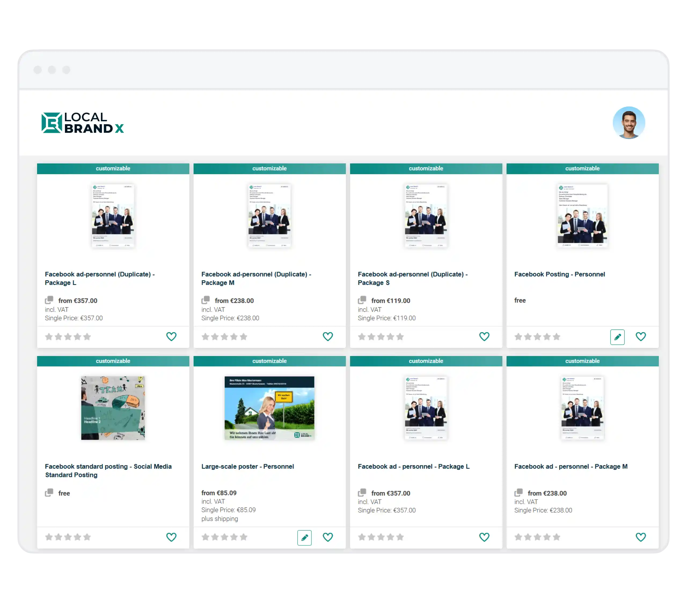Image resolution: width=687 pixels, height=616 pixels.
Task: Favorite Facebook ad - personnel - Package L
Action: 484,537
